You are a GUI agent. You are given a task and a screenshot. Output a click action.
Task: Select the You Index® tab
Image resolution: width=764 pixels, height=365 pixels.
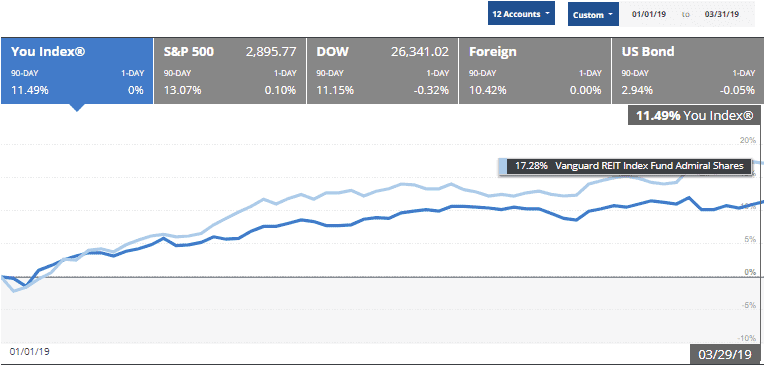pos(76,71)
